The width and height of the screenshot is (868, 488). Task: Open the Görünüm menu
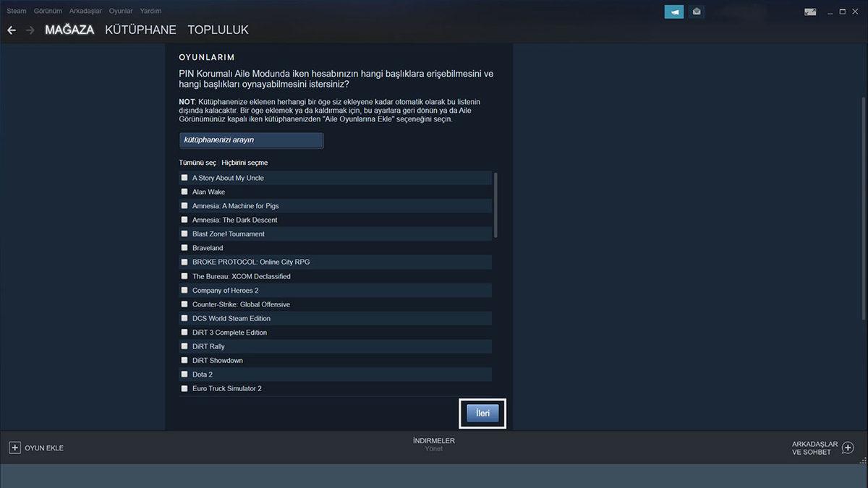[48, 10]
